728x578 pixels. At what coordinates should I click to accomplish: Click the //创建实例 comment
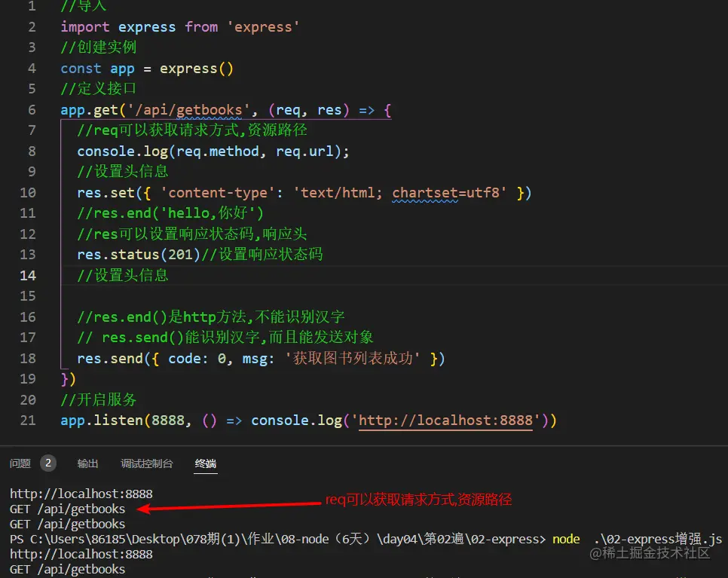point(99,47)
